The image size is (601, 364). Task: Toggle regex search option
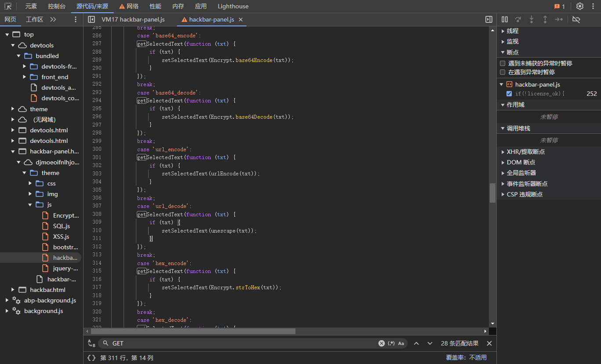click(391, 343)
